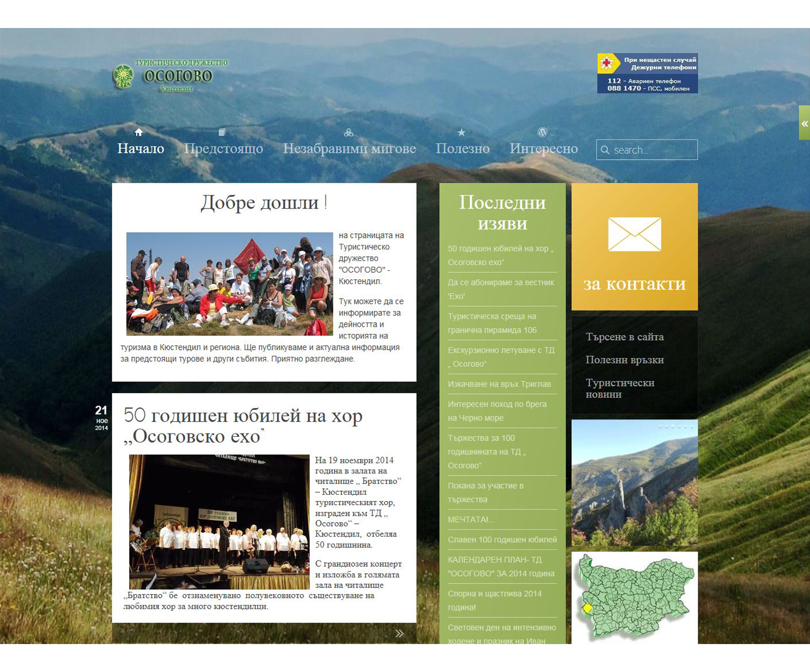Click the slideshow pagination dots
810x672 pixels.
coord(676,427)
